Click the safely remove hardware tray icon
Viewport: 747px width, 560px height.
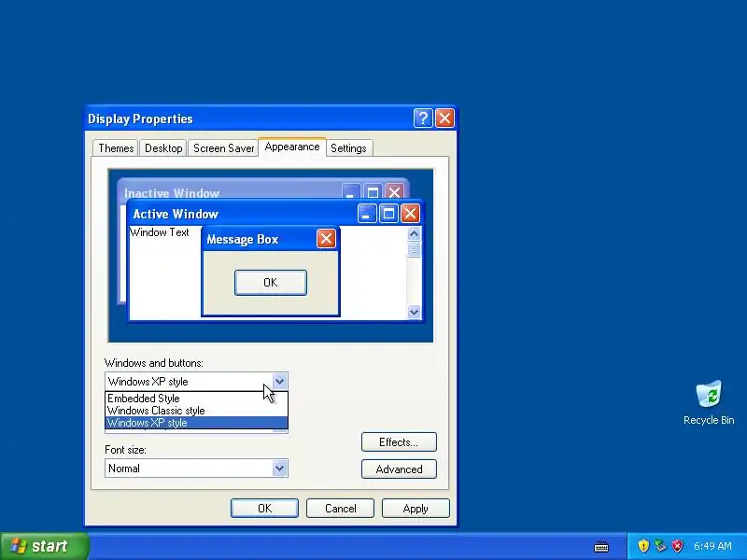point(660,546)
